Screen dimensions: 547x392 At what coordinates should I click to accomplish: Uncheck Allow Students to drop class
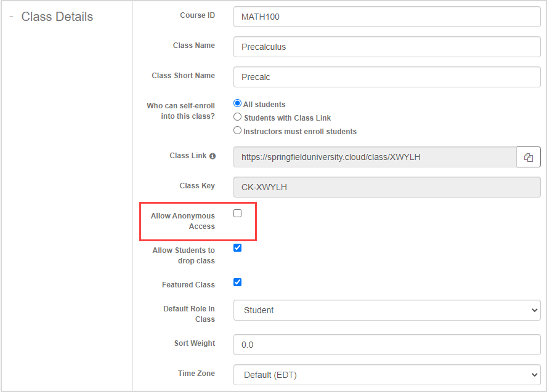[238, 248]
